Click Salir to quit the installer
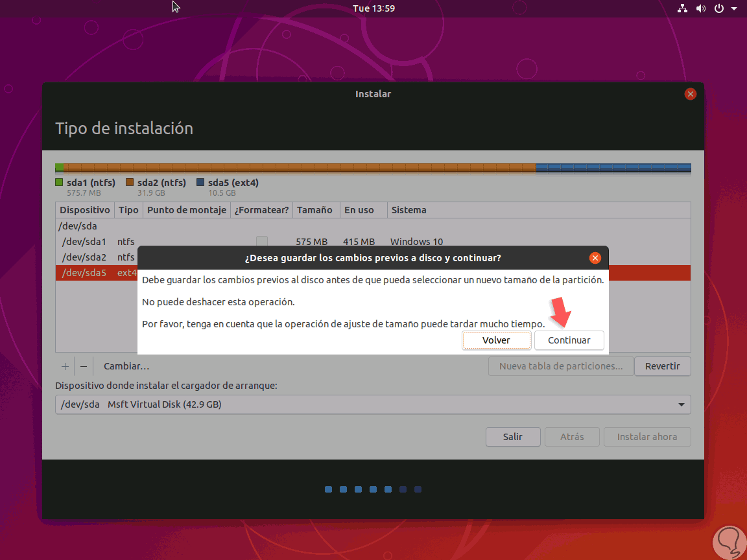The width and height of the screenshot is (747, 560). coord(513,437)
